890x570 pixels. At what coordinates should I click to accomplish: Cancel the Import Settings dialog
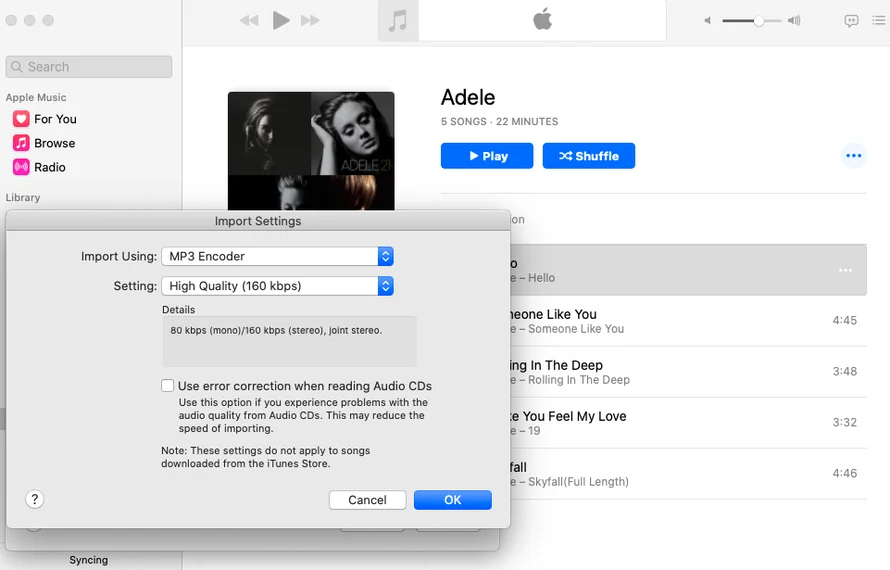(367, 500)
